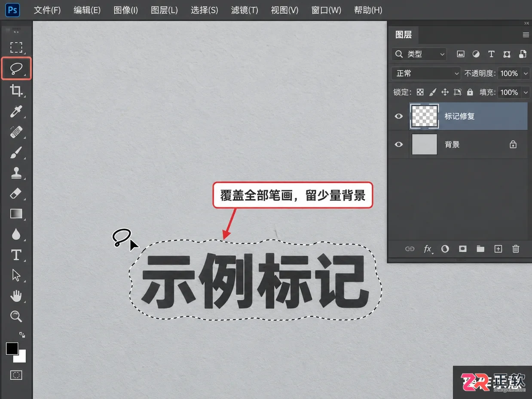Viewport: 532px width, 399px height.
Task: Click the 标记修复 layer name
Action: [459, 116]
